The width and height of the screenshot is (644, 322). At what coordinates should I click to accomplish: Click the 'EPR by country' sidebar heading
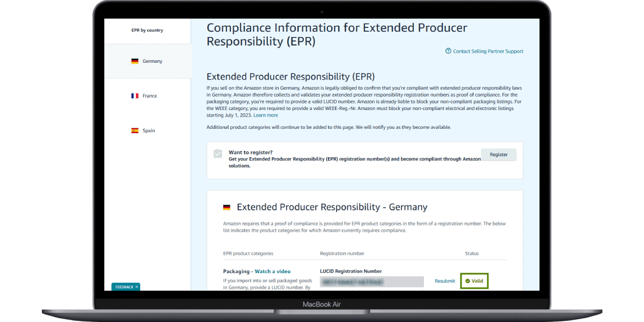147,31
